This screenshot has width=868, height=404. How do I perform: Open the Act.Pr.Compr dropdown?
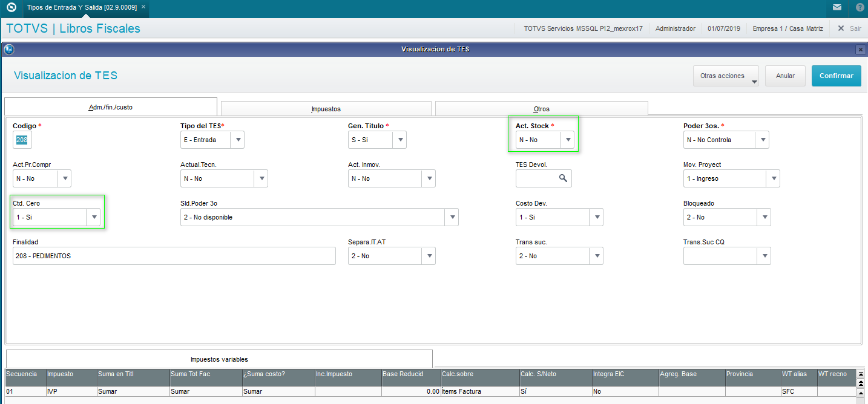(65, 178)
